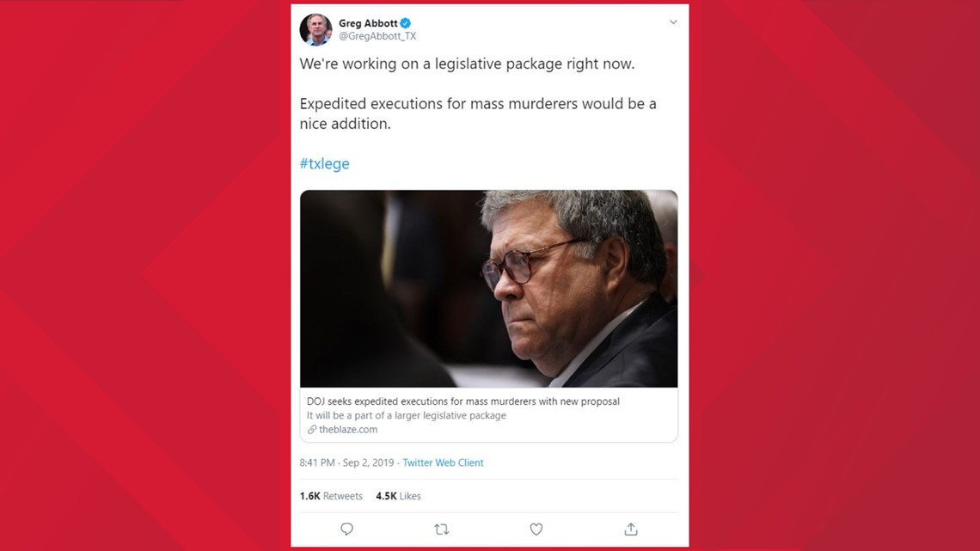This screenshot has height=551, width=980.
Task: Open the @GregAbbott_TX handle
Action: coord(377,36)
